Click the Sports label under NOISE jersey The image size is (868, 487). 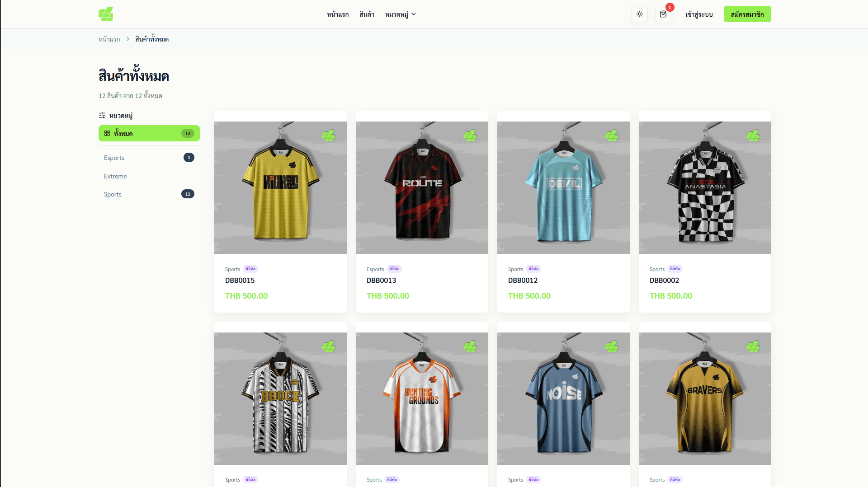click(516, 480)
